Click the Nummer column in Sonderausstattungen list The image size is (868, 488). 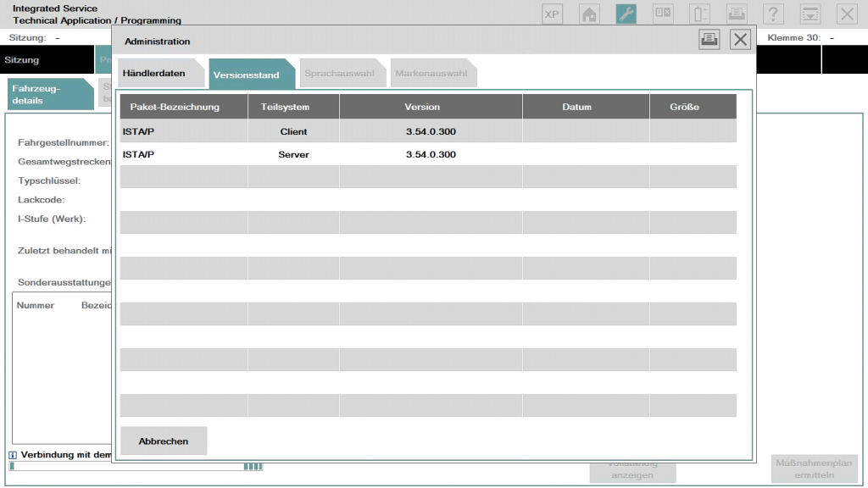(36, 305)
